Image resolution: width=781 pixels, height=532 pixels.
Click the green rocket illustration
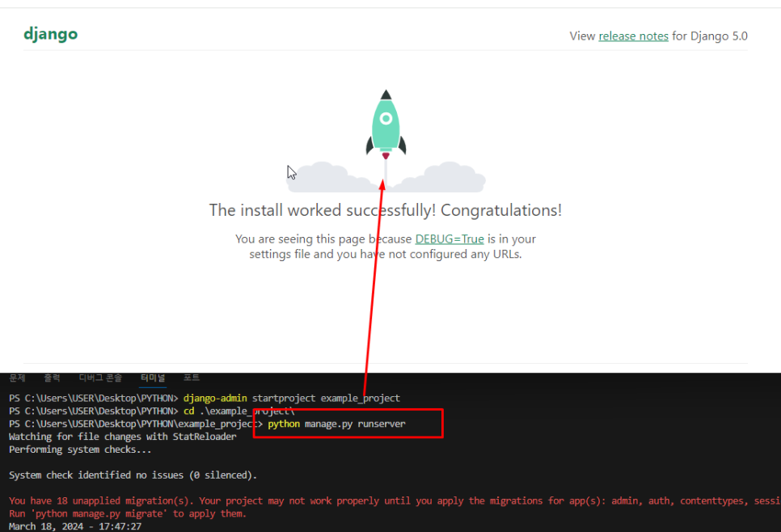coord(386,125)
